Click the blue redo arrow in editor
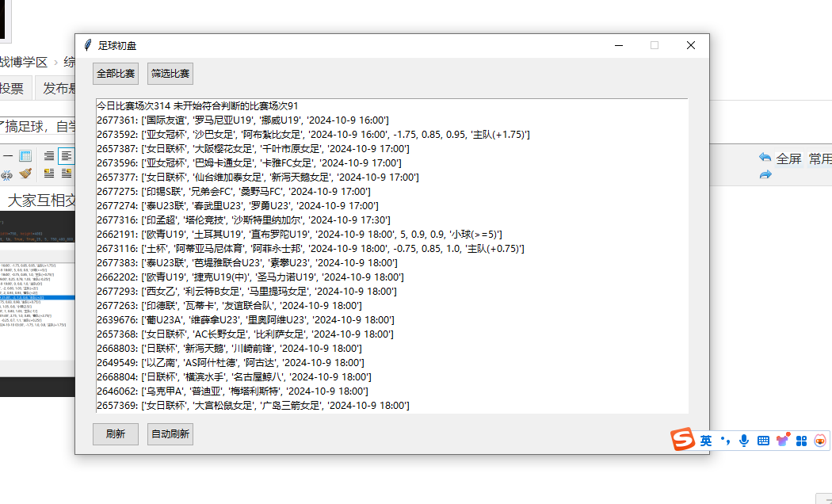 pos(765,174)
